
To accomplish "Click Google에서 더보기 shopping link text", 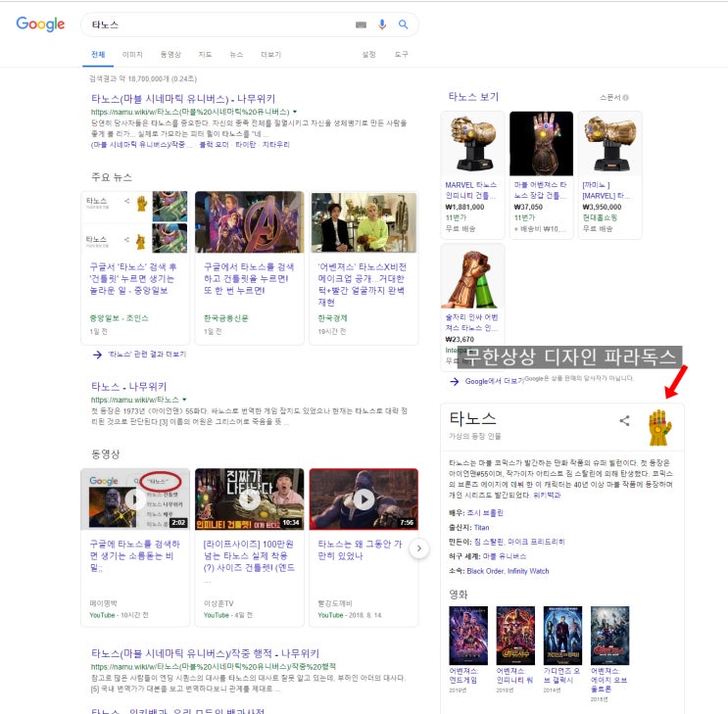I will [x=494, y=381].
